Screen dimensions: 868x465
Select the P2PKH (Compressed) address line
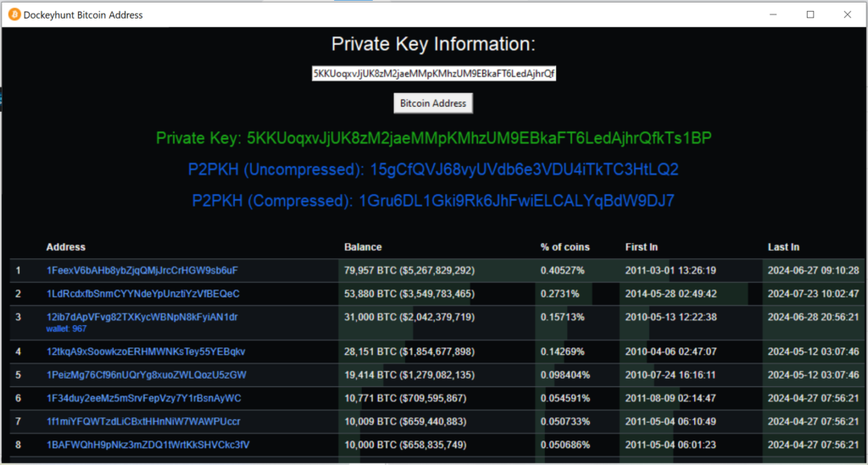(x=433, y=201)
